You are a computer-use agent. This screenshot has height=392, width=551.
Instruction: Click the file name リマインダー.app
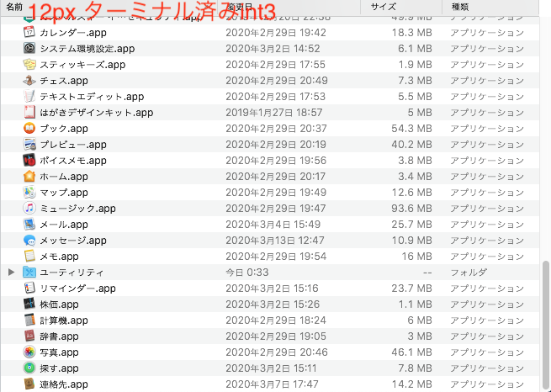point(77,289)
